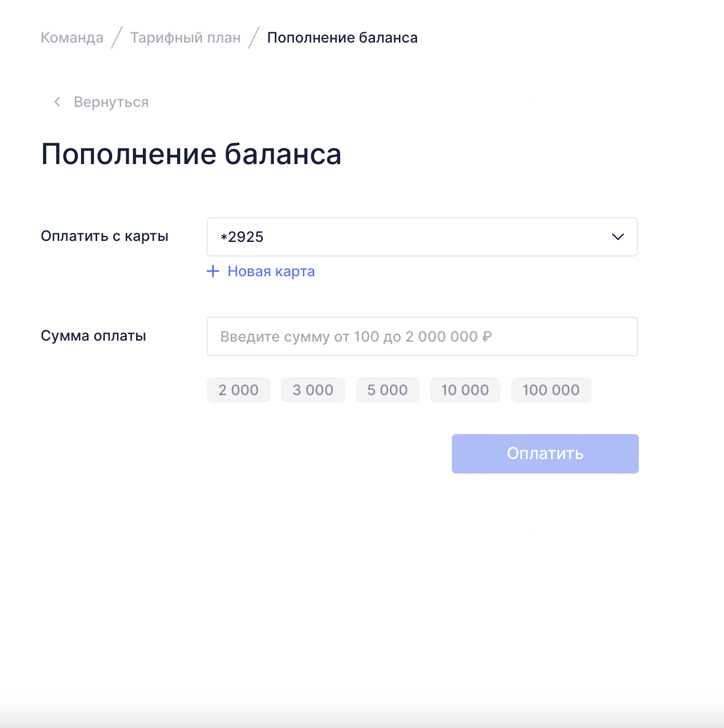Click the slash after Тарифный план
Image resolution: width=724 pixels, height=728 pixels.
[x=254, y=38]
